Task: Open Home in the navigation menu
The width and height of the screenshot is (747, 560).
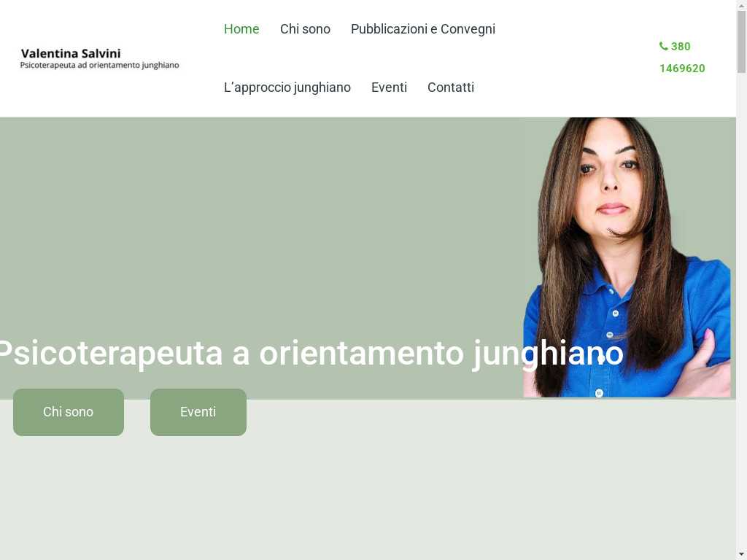Action: coord(241,29)
